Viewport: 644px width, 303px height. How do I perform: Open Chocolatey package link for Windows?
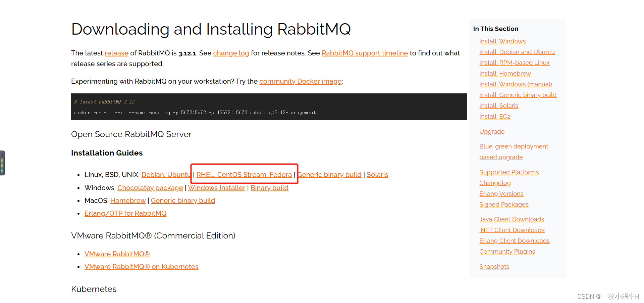pyautogui.click(x=150, y=188)
